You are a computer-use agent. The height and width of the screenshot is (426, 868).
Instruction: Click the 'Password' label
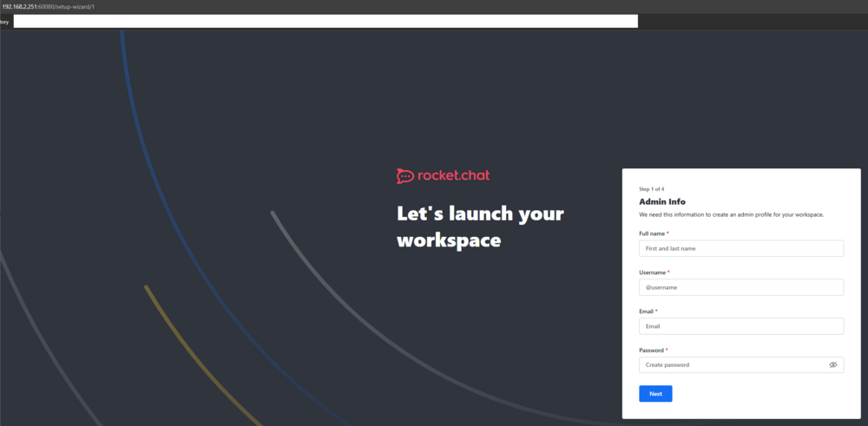point(652,351)
